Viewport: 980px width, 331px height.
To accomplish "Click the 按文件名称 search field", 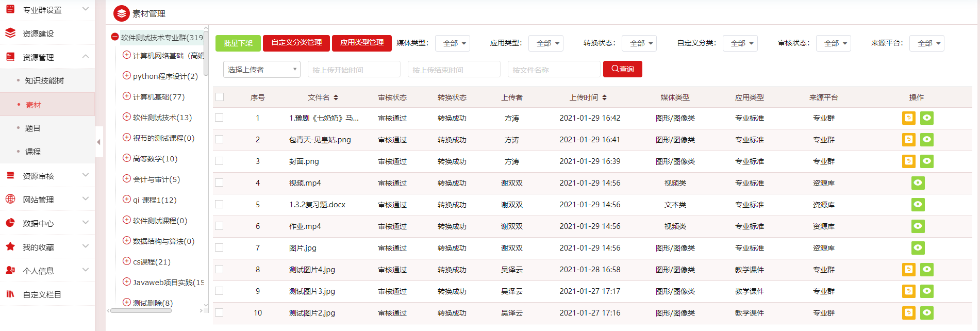I will (x=555, y=69).
